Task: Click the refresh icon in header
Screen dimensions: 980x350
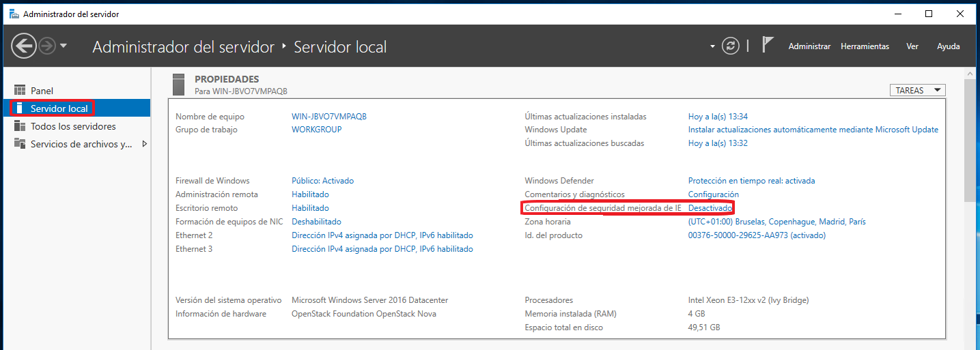Action: tap(731, 46)
